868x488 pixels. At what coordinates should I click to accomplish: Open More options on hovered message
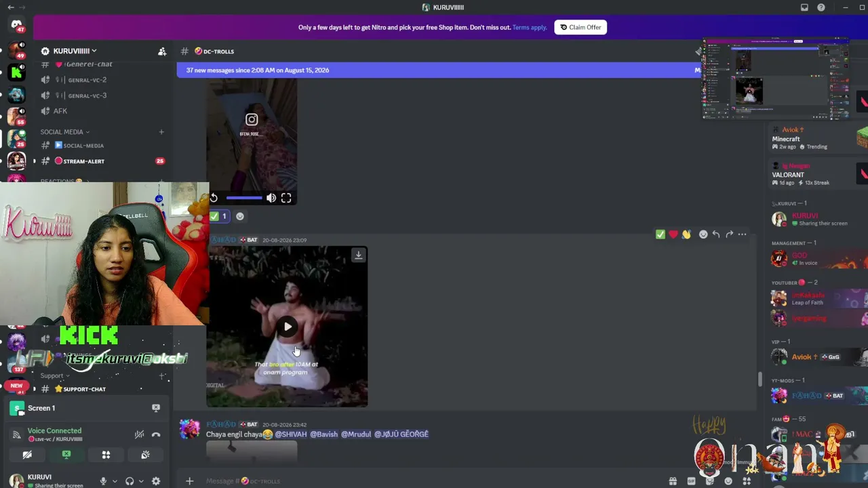(742, 235)
